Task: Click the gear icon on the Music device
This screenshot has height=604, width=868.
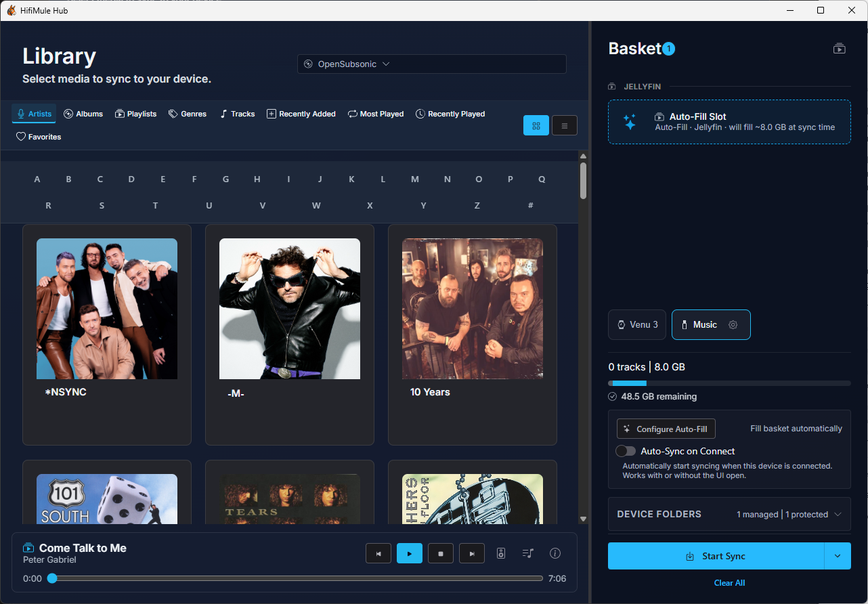Action: tap(733, 325)
